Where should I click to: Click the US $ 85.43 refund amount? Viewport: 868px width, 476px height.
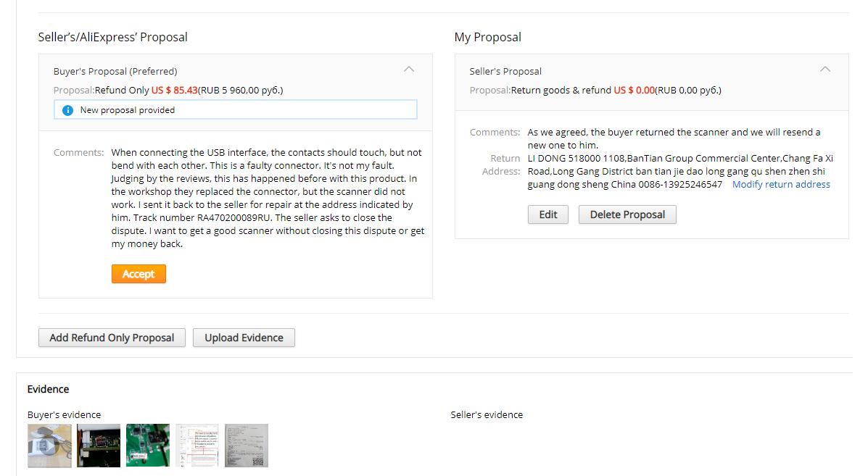pos(174,91)
